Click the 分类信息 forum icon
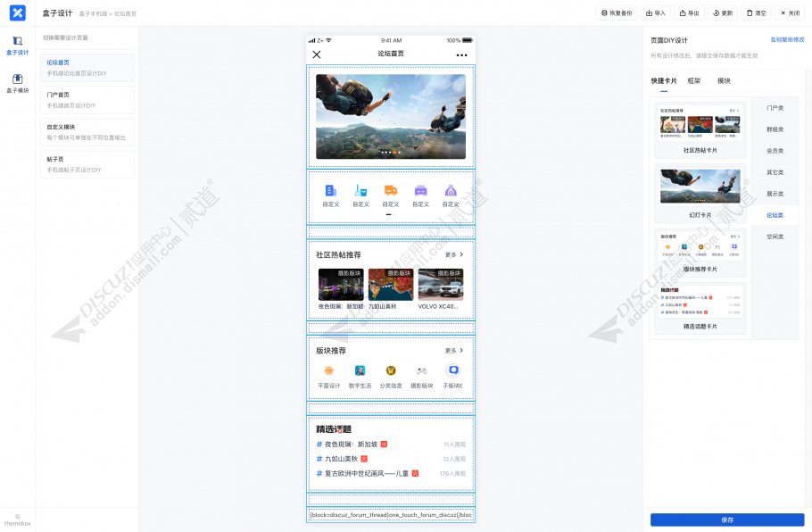 pyautogui.click(x=391, y=370)
